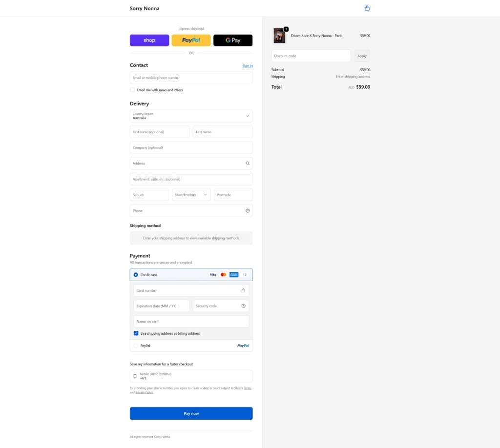Click the Sign in link

pyautogui.click(x=247, y=65)
